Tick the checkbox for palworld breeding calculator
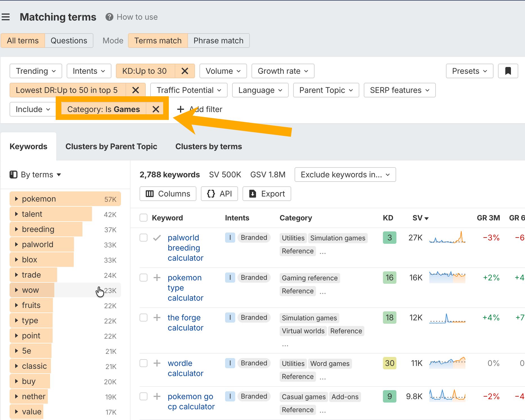525x420 pixels. pos(143,238)
